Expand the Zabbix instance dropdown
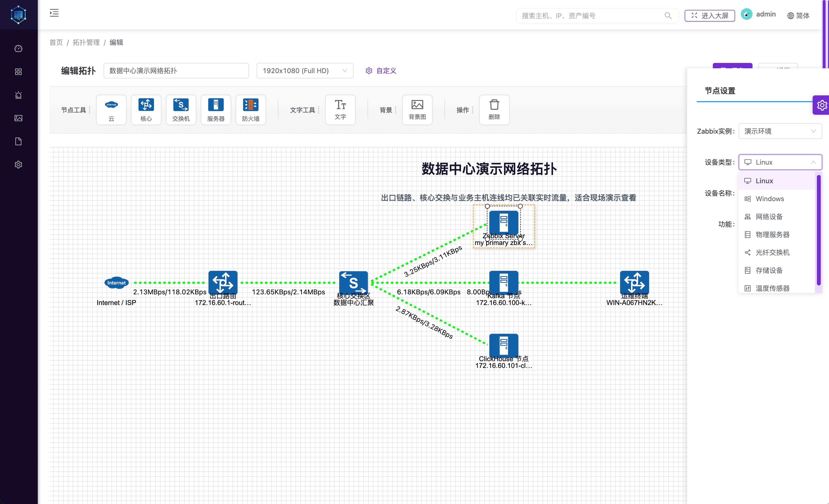829x504 pixels. (x=780, y=131)
